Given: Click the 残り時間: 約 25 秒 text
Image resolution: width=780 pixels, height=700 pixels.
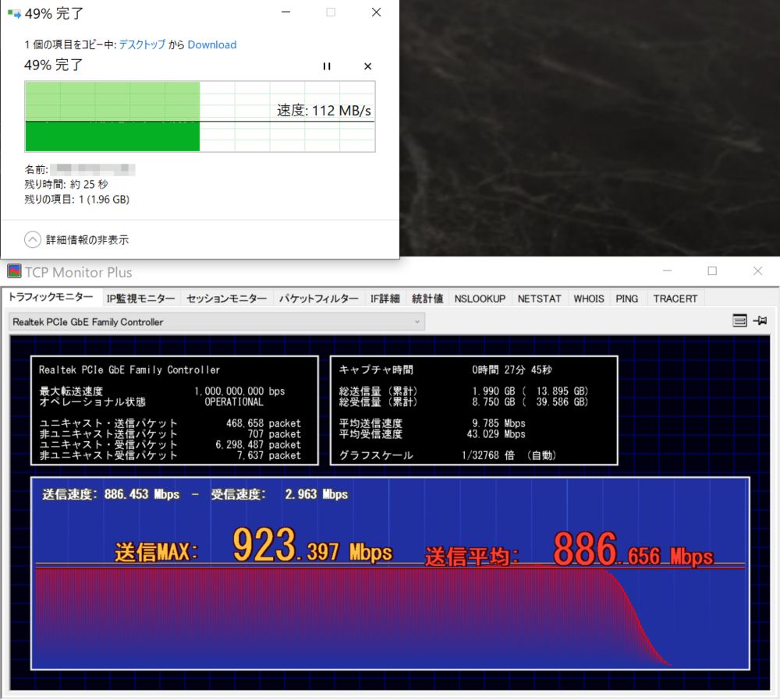Looking at the screenshot, I should [x=66, y=185].
